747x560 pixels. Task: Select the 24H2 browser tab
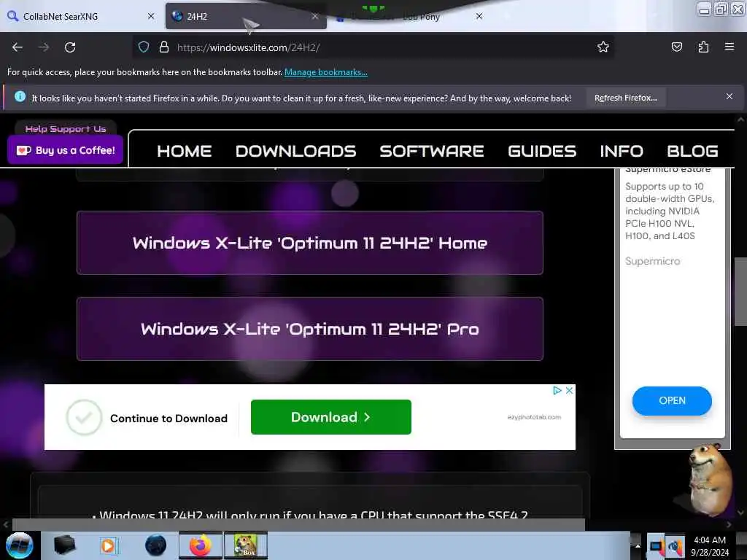[246, 16]
